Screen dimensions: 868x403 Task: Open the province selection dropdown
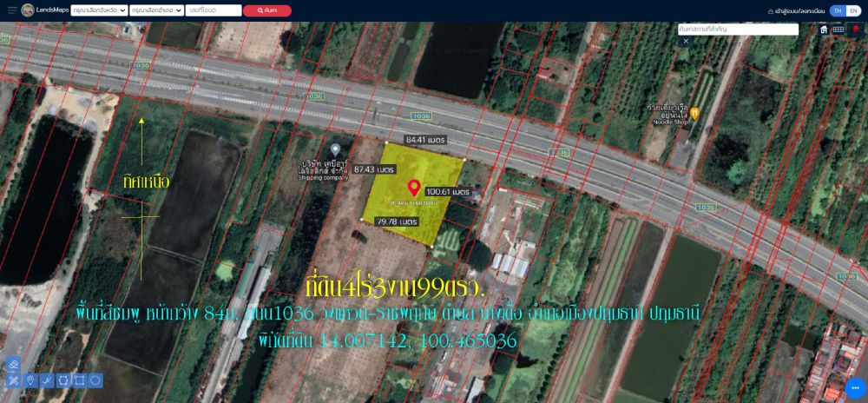click(99, 10)
